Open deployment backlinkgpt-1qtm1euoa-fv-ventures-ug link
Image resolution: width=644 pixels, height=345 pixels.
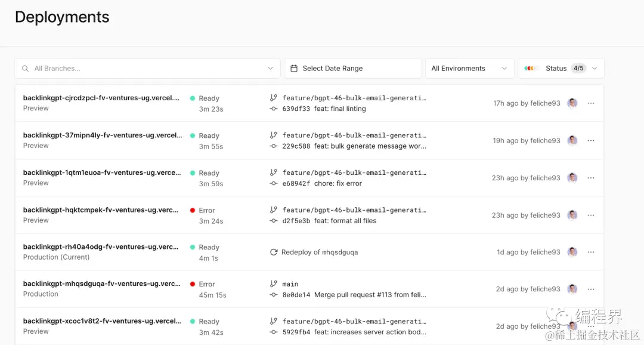(102, 172)
